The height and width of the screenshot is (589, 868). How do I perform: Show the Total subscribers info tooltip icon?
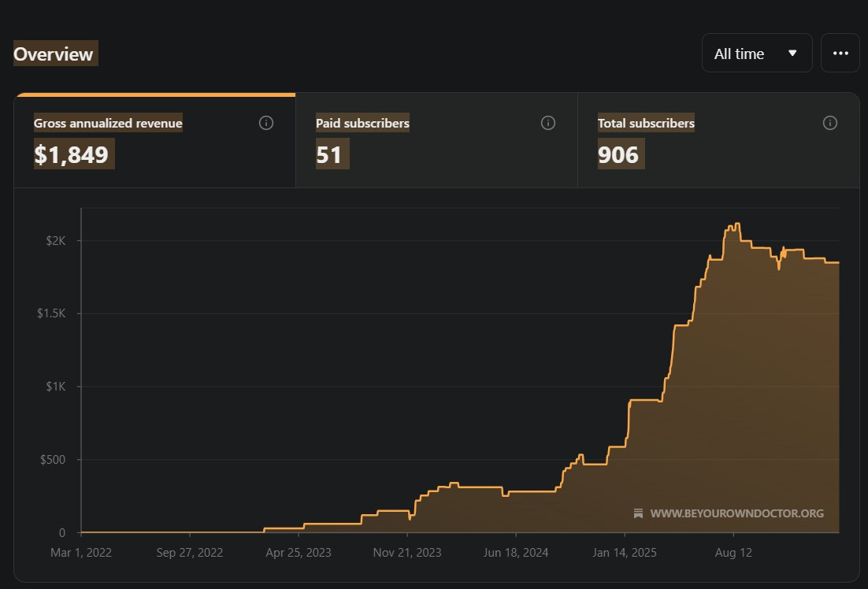click(x=830, y=123)
